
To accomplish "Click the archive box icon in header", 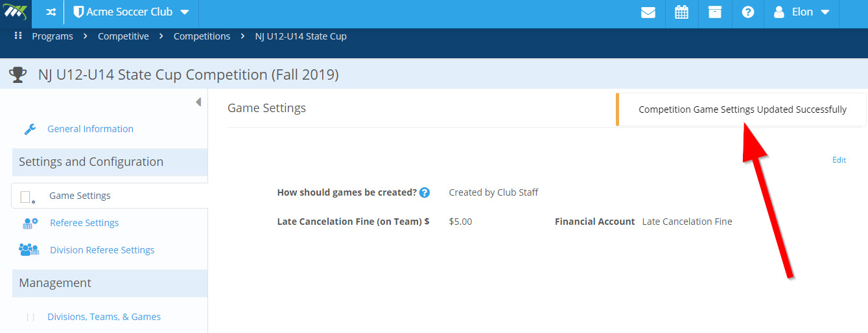I will [x=715, y=12].
